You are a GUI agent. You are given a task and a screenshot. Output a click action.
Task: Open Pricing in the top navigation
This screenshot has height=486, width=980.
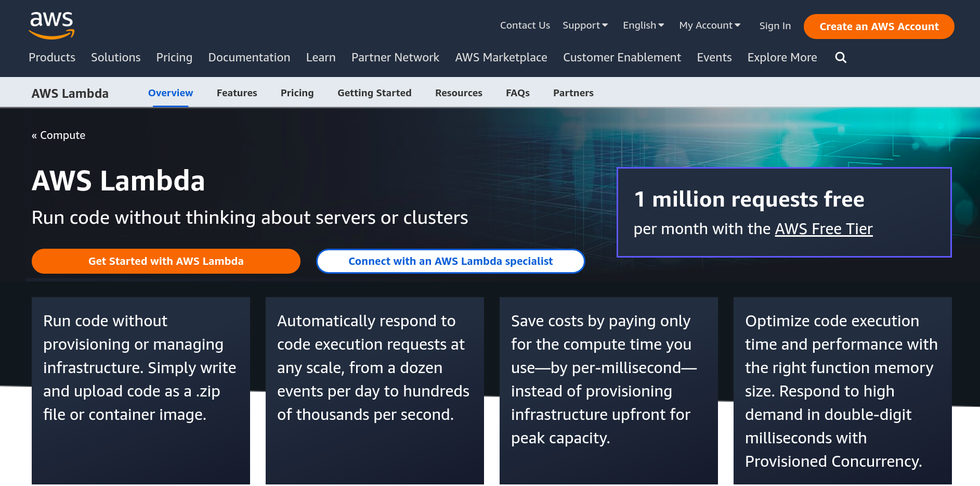(x=174, y=57)
